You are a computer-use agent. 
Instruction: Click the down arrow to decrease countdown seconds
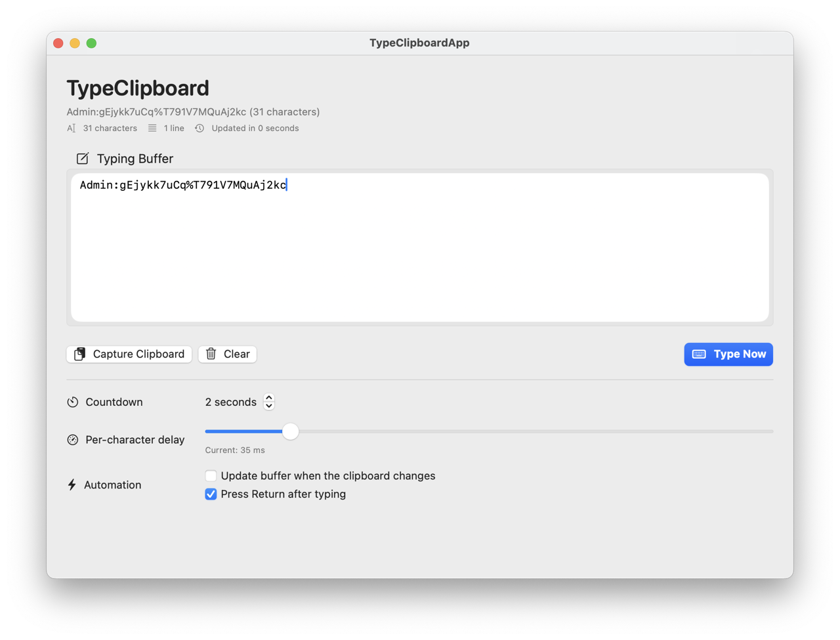[268, 406]
